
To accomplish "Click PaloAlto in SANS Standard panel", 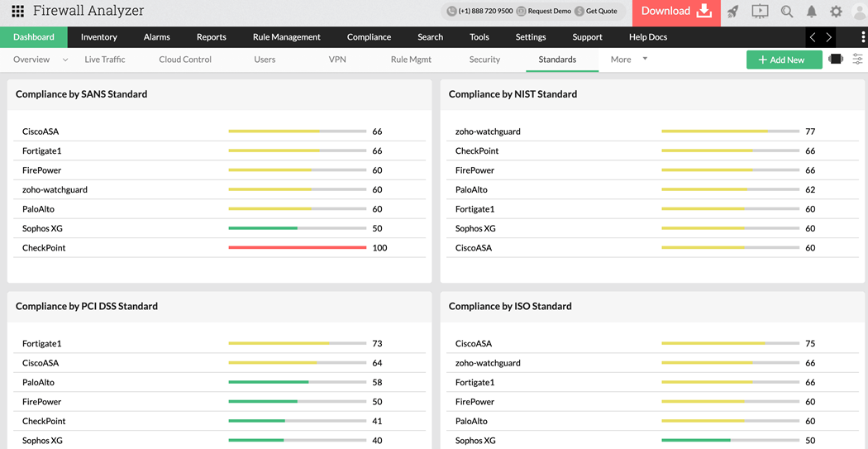I will (x=38, y=209).
